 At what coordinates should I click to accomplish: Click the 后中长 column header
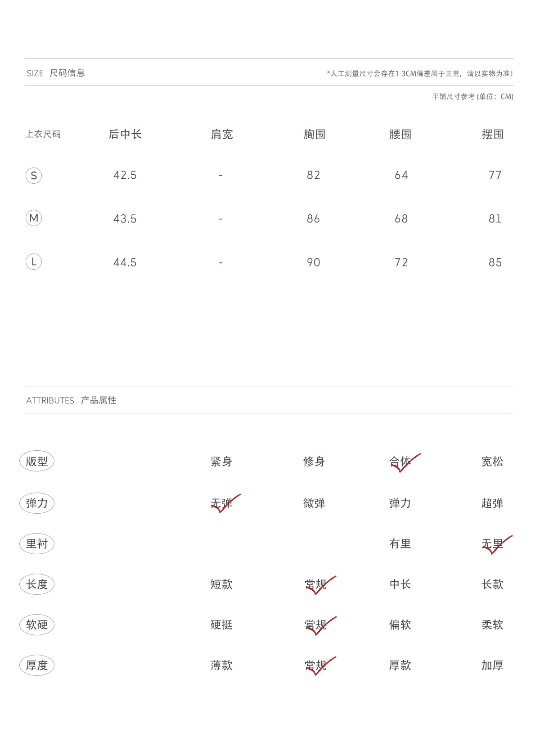[x=125, y=134]
